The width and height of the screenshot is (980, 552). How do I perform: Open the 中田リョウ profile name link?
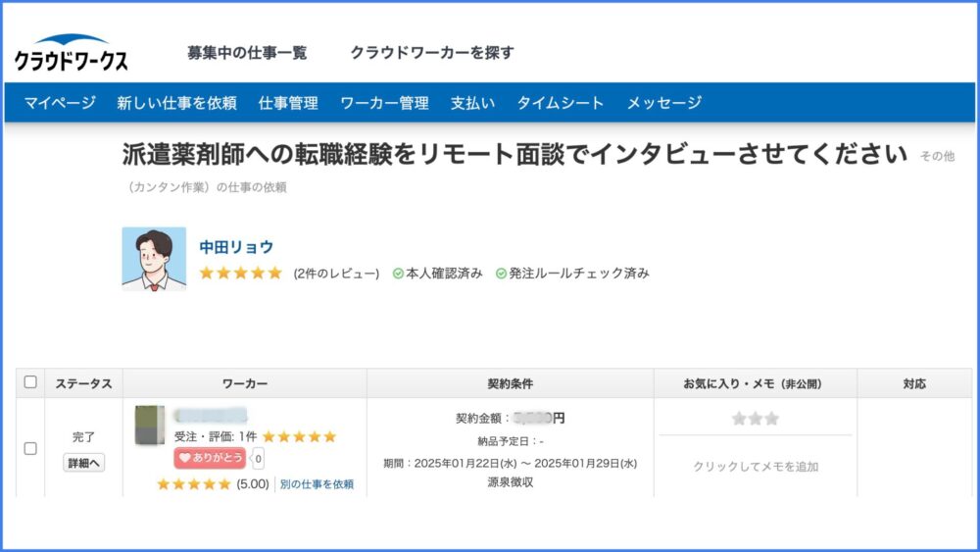coord(236,247)
